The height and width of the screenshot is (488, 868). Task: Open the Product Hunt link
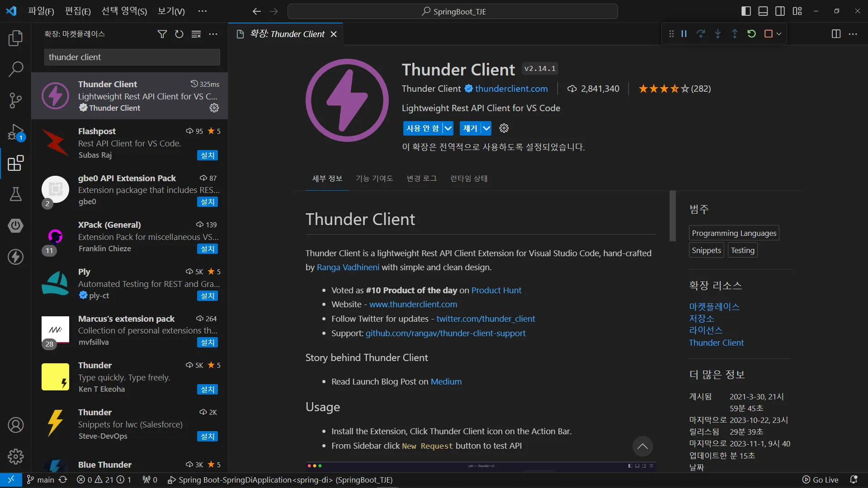(496, 291)
